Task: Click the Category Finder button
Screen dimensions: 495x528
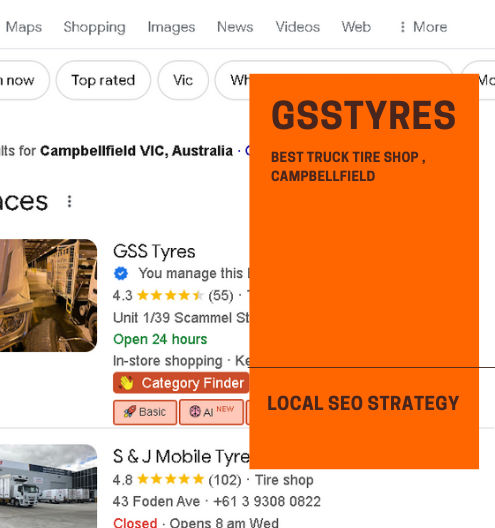Action: point(181,383)
